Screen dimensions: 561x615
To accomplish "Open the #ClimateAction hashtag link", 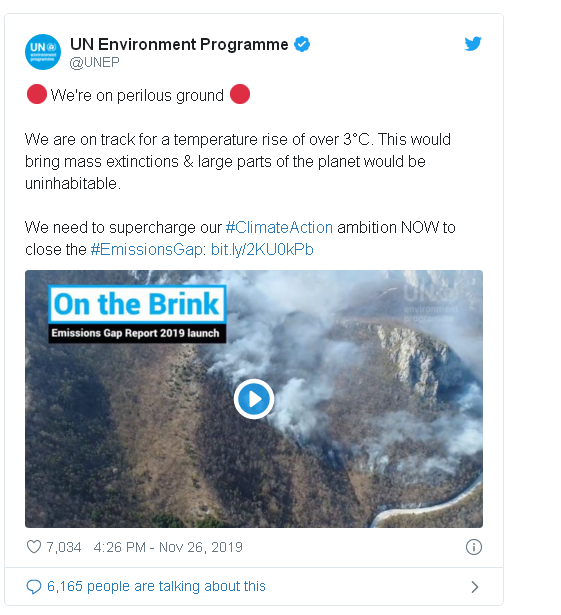I will [279, 227].
